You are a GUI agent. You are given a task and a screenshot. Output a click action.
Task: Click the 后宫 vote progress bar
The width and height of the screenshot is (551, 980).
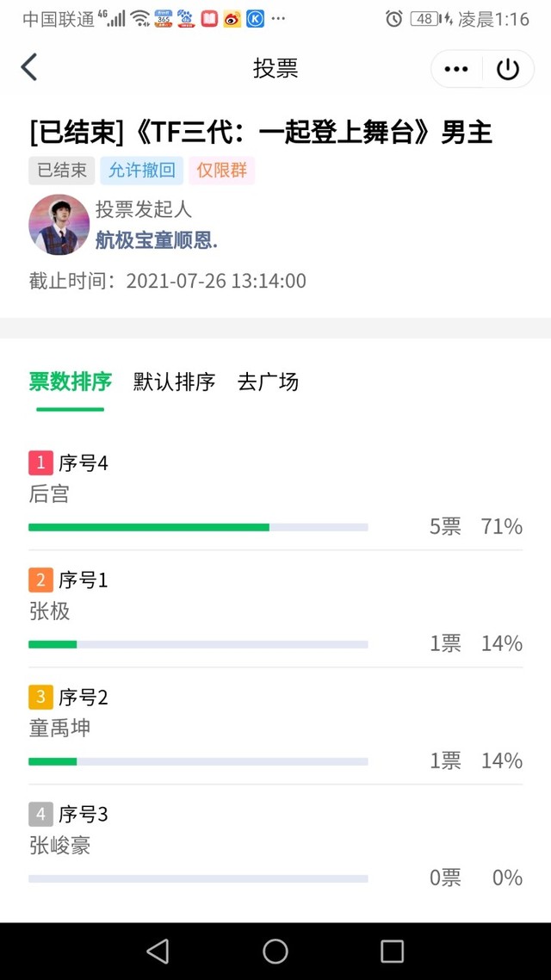tap(198, 527)
